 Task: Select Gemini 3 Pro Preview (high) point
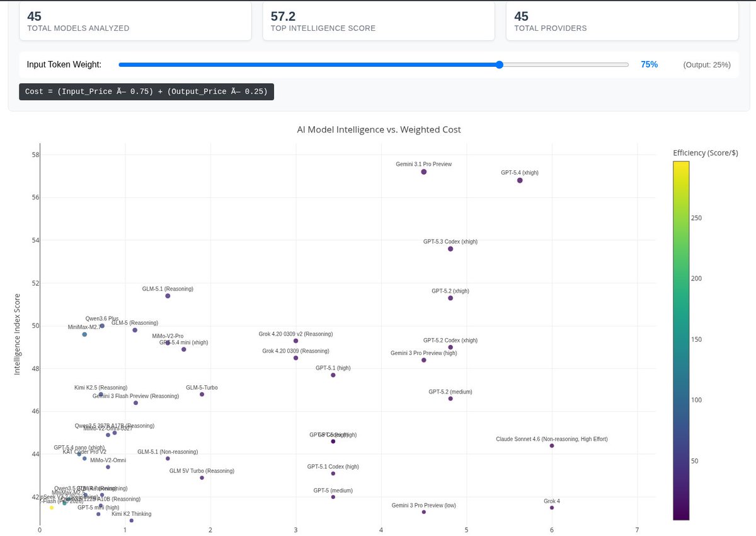click(424, 360)
